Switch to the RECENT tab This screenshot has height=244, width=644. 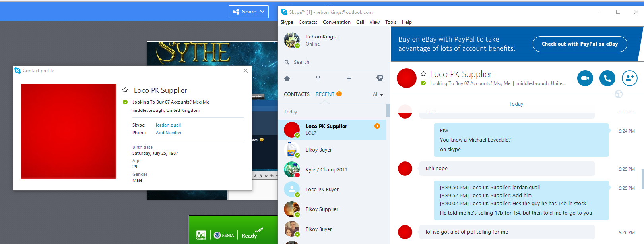[325, 94]
